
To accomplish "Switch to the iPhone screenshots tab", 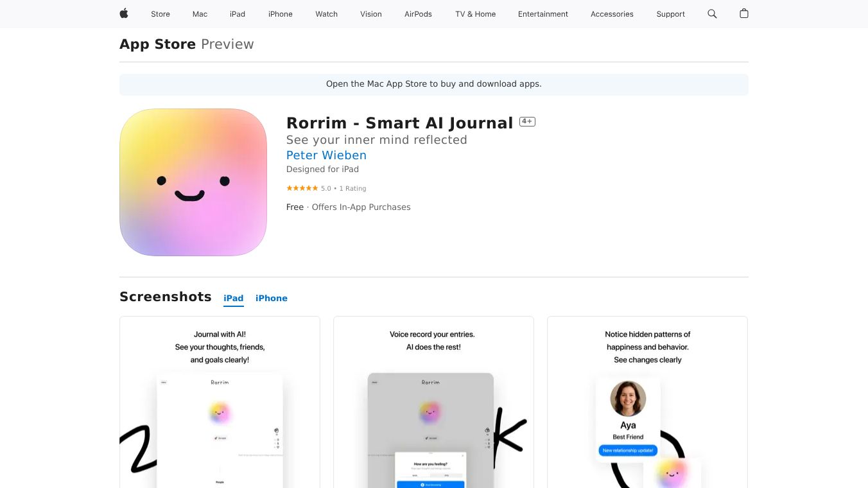I will [272, 298].
